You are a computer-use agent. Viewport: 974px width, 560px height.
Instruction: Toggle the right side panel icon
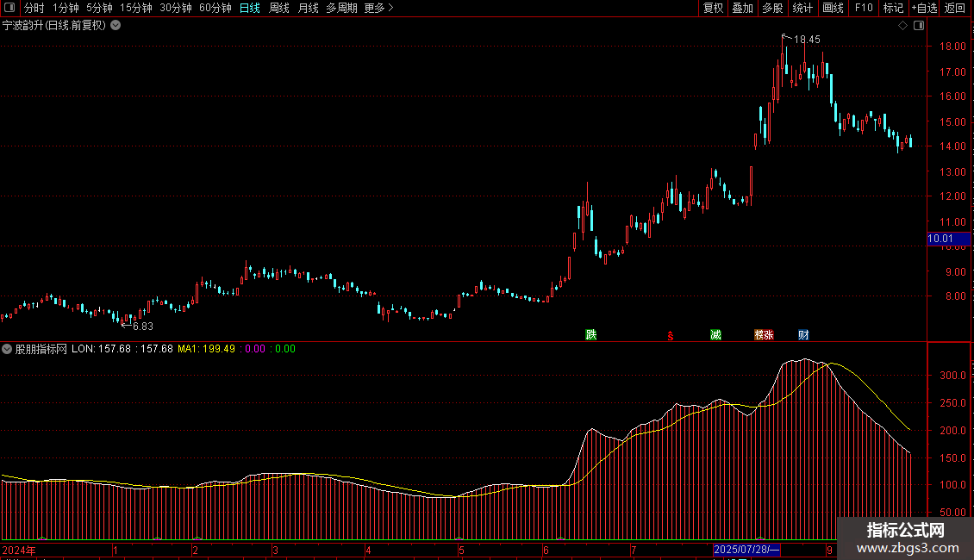point(918,26)
